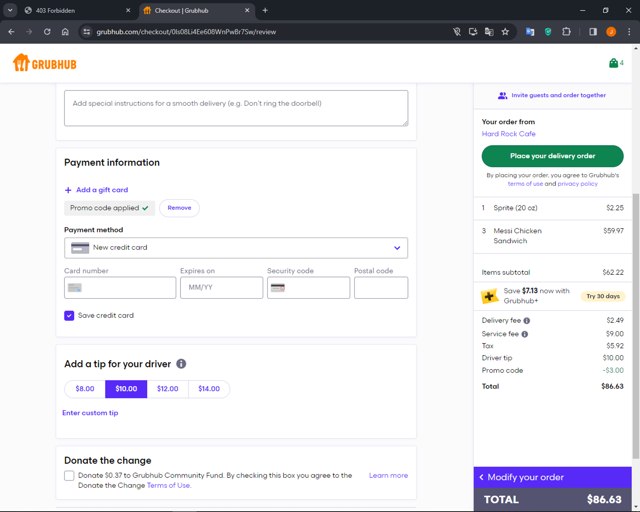Open the privacy policy link

(578, 184)
